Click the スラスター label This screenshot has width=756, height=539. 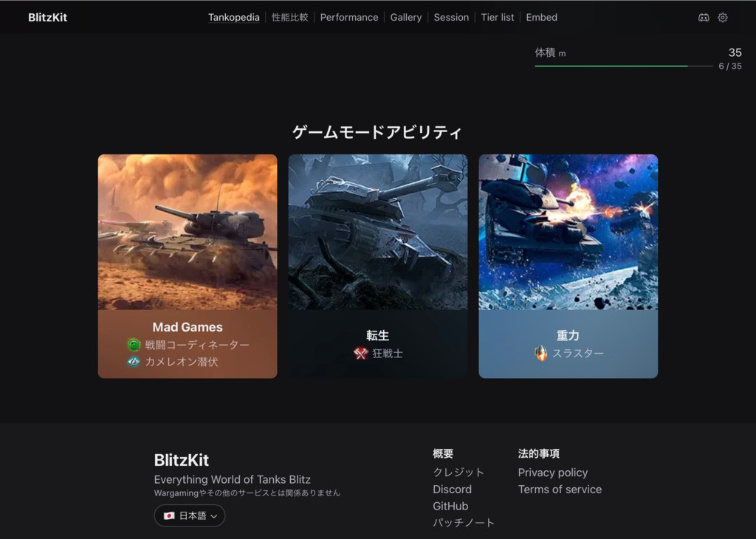(x=578, y=354)
